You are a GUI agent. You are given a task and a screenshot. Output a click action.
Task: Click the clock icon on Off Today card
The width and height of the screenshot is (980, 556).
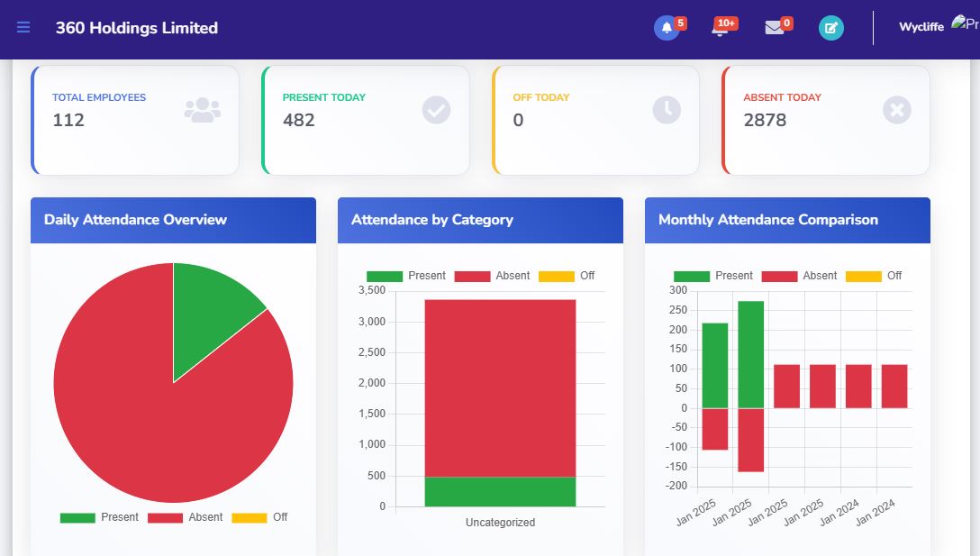667,109
